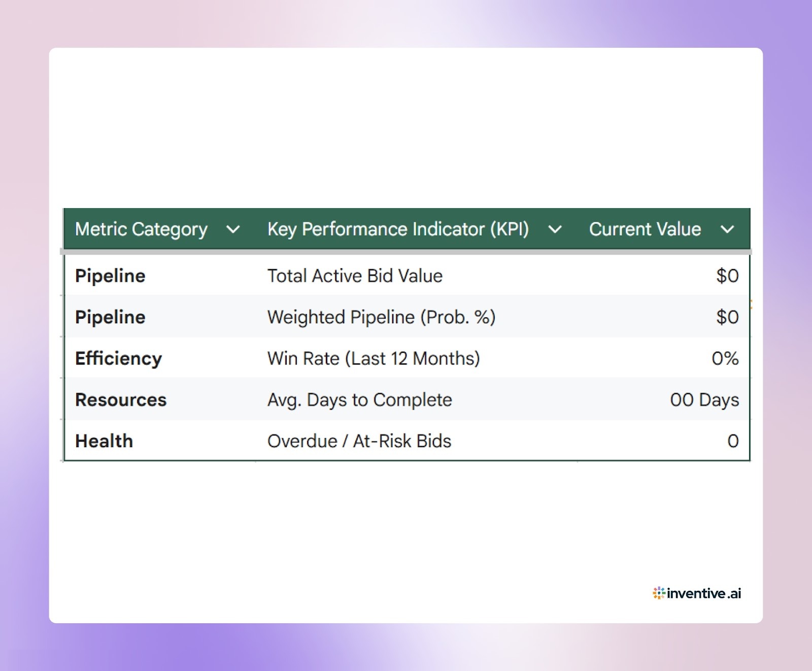Image resolution: width=812 pixels, height=671 pixels.
Task: Select the Metric Category column header
Action: tap(141, 229)
